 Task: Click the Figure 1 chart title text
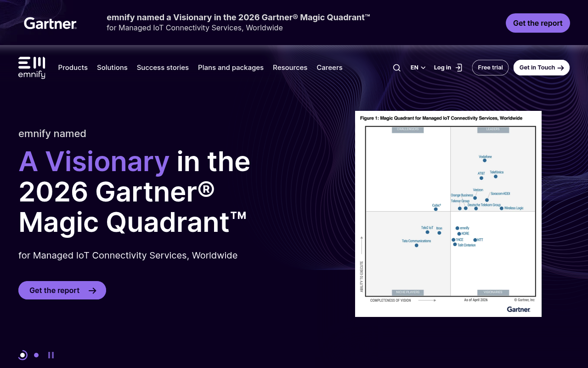[441, 118]
